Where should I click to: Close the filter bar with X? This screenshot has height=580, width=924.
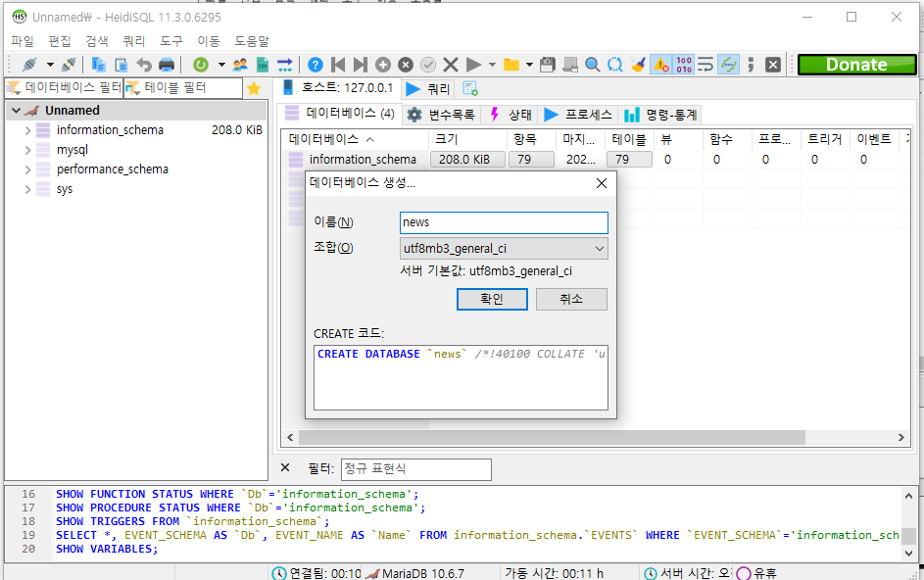point(285,467)
